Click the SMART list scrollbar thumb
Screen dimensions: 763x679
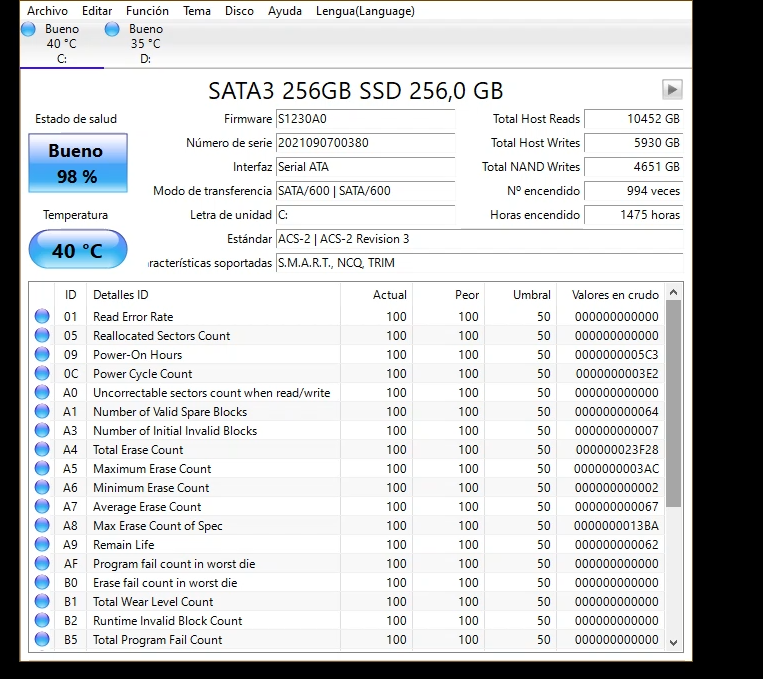[x=673, y=404]
